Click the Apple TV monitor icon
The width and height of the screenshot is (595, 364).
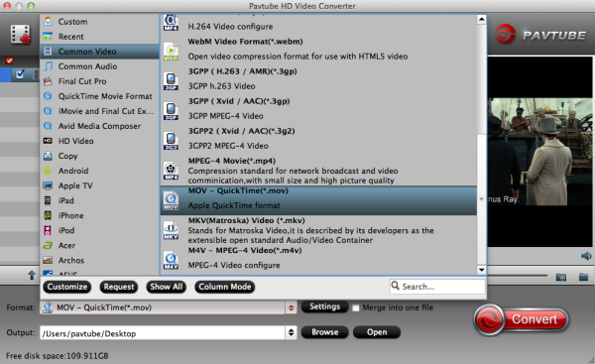pos(48,185)
